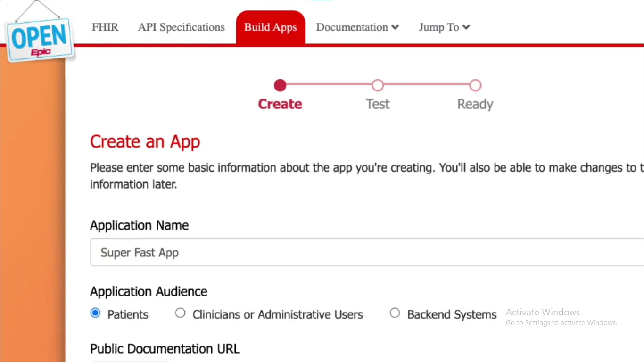Switch to the Build Apps tab
This screenshot has width=644, height=362.
click(270, 27)
